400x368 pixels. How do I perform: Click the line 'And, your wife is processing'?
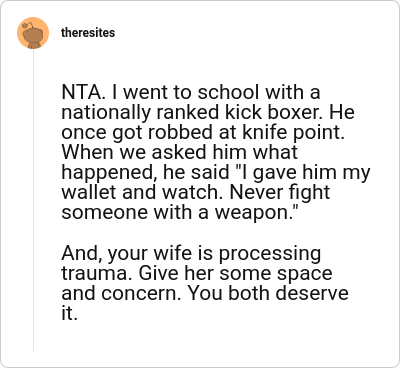[191, 253]
